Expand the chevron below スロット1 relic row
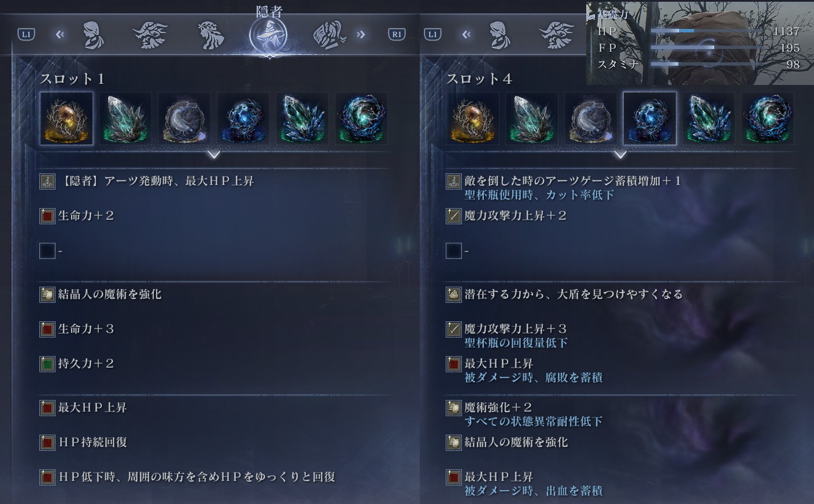 click(x=214, y=155)
